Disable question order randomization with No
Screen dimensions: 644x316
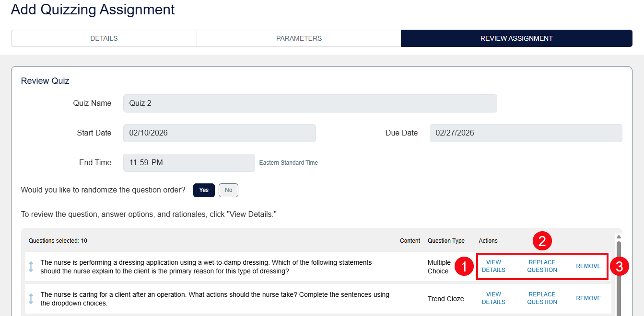(228, 190)
